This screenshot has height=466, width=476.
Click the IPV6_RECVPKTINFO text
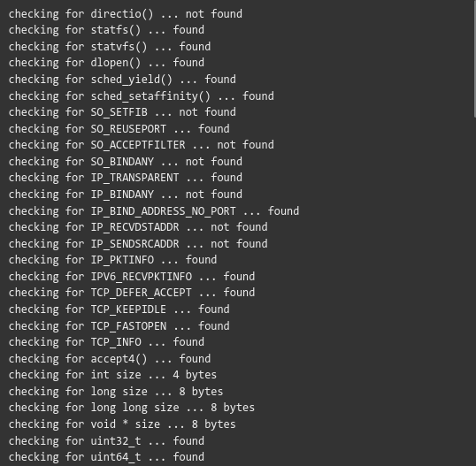pos(142,277)
